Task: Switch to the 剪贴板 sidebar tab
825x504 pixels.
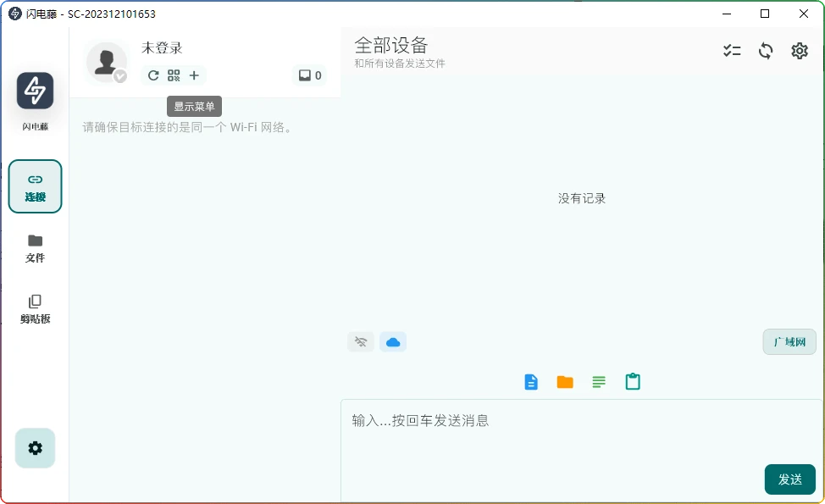Action: [35, 309]
